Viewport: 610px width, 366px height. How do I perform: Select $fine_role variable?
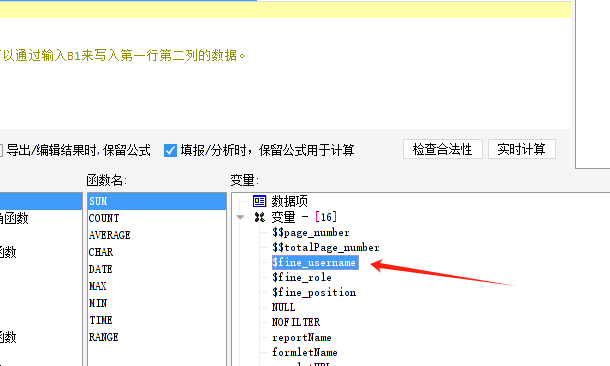click(x=302, y=277)
